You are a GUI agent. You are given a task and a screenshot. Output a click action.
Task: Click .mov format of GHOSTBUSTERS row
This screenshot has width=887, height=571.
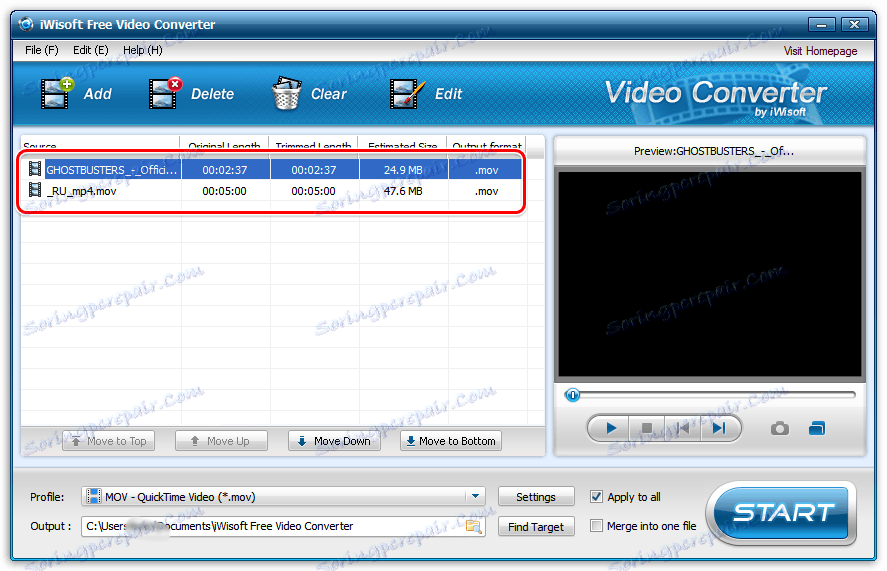(486, 169)
